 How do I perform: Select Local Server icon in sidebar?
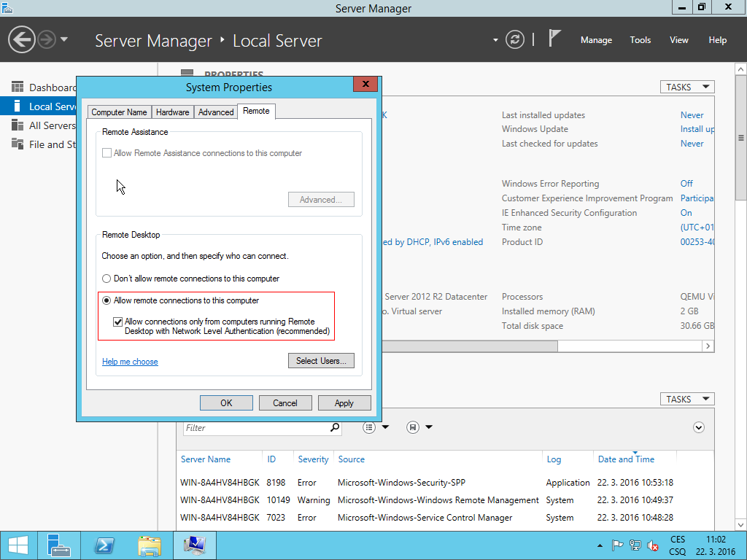coord(18,106)
